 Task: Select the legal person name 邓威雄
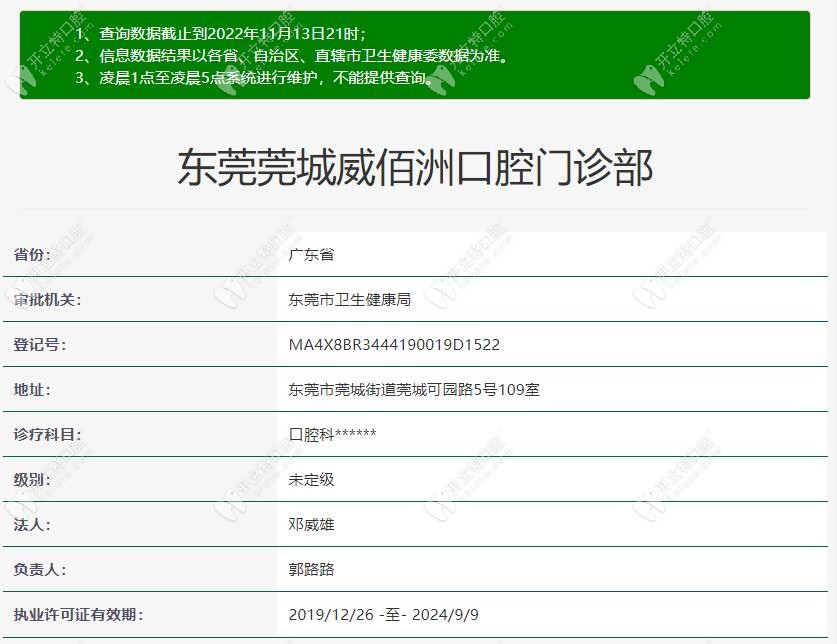[311, 524]
